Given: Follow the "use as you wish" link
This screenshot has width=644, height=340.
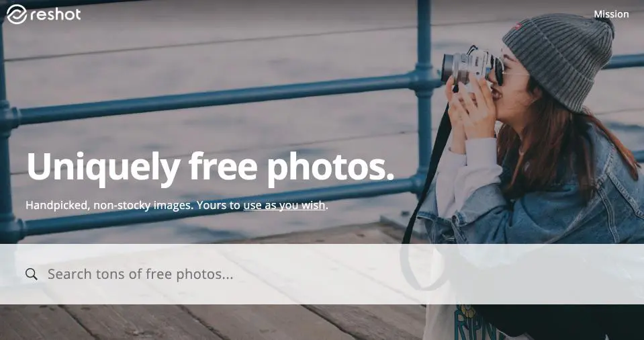Looking at the screenshot, I should [284, 205].
